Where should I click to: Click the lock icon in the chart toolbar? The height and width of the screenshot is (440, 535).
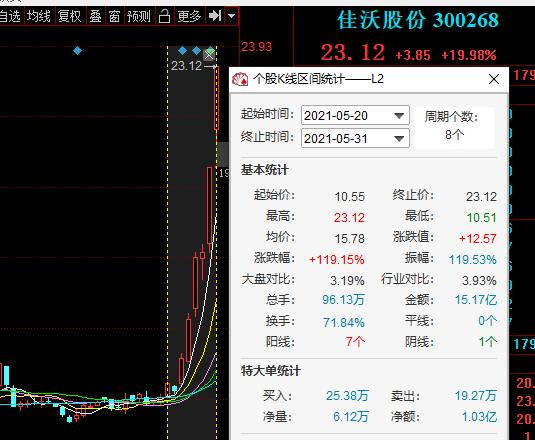tap(164, 16)
